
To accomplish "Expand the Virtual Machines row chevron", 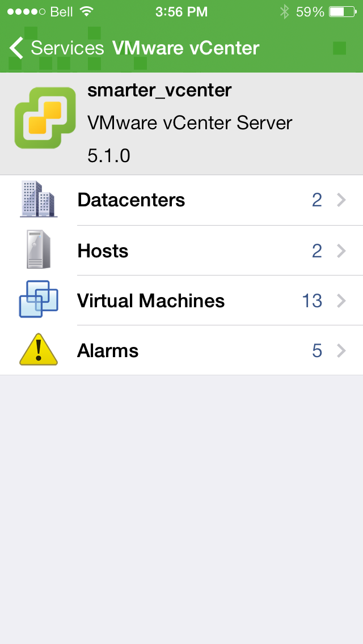I will (x=341, y=300).
